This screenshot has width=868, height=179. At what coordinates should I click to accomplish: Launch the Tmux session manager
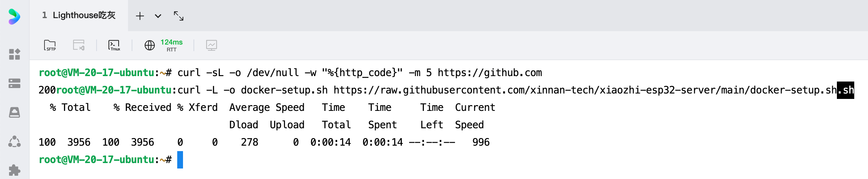114,45
